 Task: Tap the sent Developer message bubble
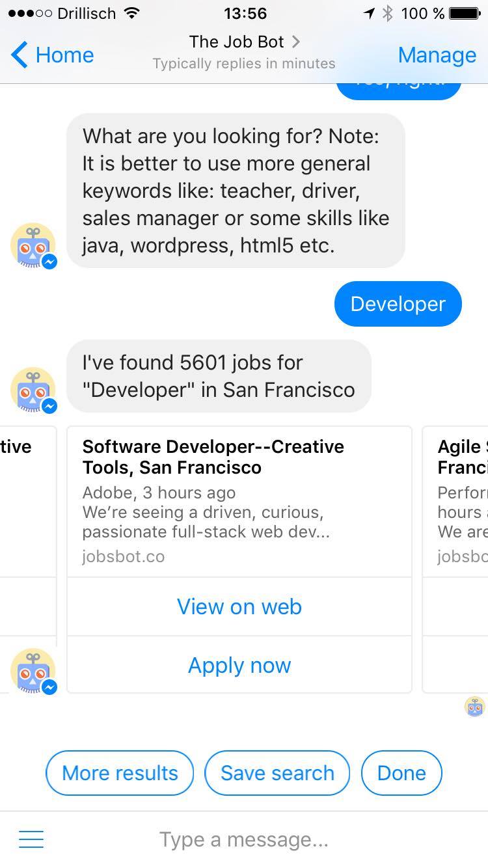[398, 304]
